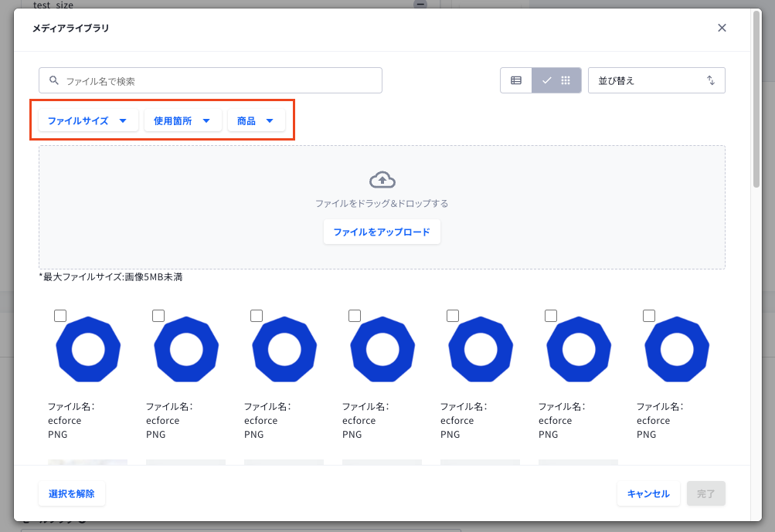Check the third ecforce image checkbox
775x532 pixels.
point(257,316)
